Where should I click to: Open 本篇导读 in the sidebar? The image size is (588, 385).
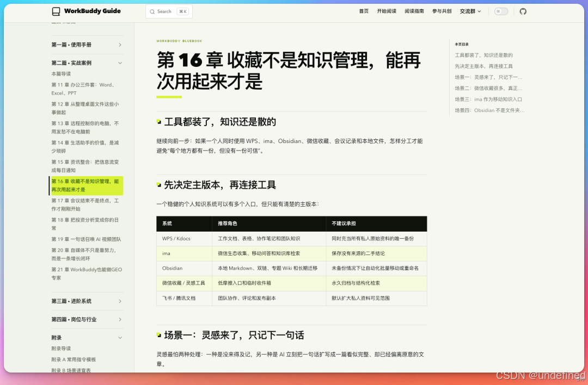coord(61,74)
